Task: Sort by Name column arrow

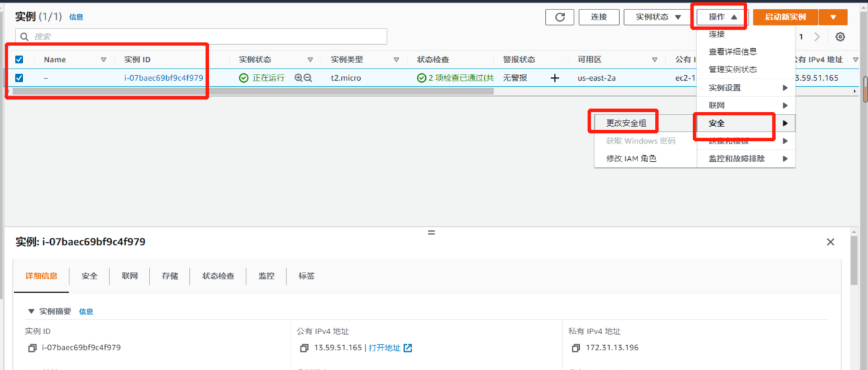Action: (x=104, y=60)
